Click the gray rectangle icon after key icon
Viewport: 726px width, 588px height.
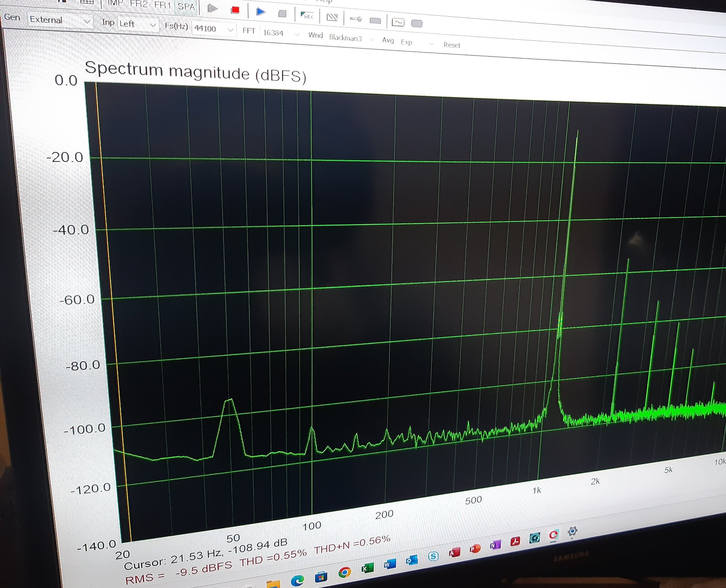(375, 21)
